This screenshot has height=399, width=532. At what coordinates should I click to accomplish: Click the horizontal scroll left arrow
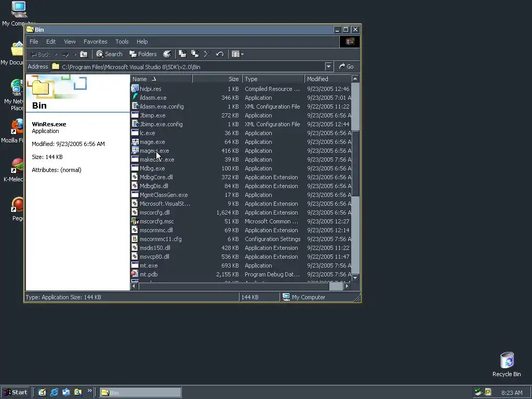click(x=135, y=286)
